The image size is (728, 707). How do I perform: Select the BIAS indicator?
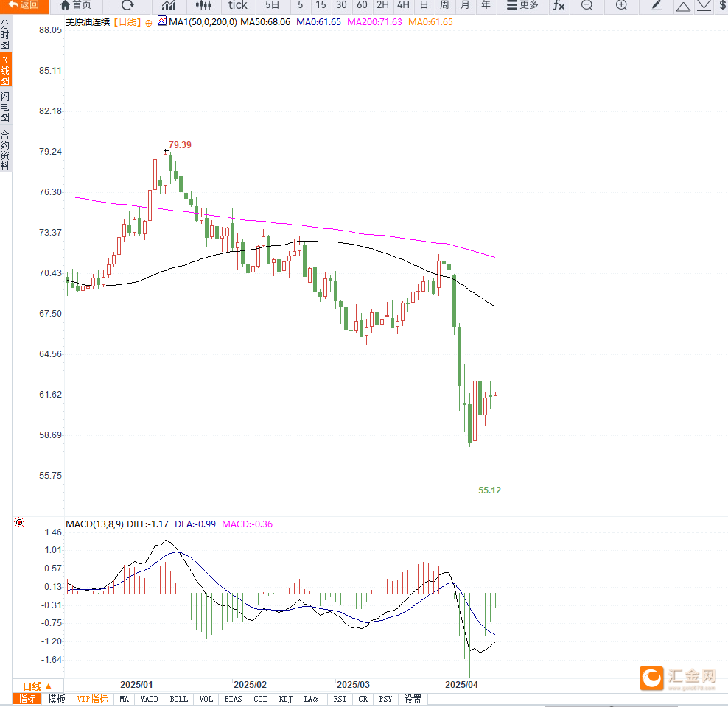233,699
